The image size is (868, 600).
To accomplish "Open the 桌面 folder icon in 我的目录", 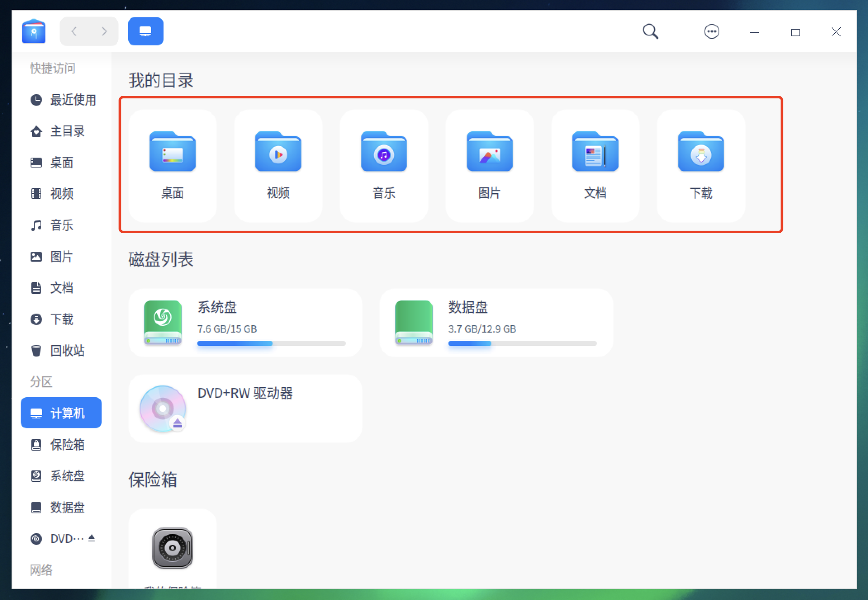I will click(173, 151).
